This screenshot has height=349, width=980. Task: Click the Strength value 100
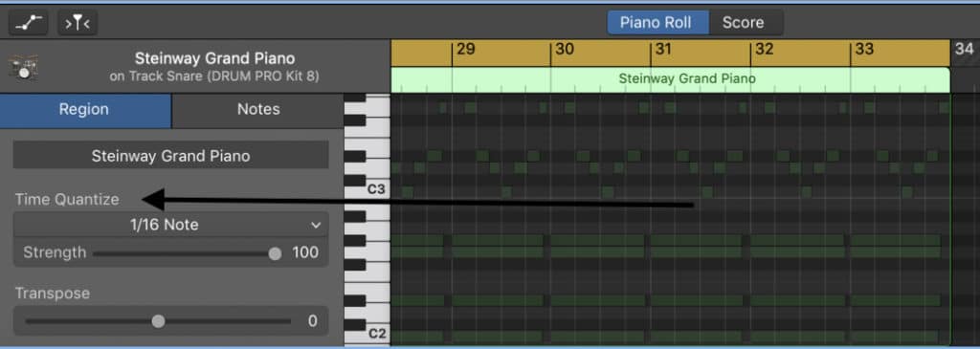305,252
